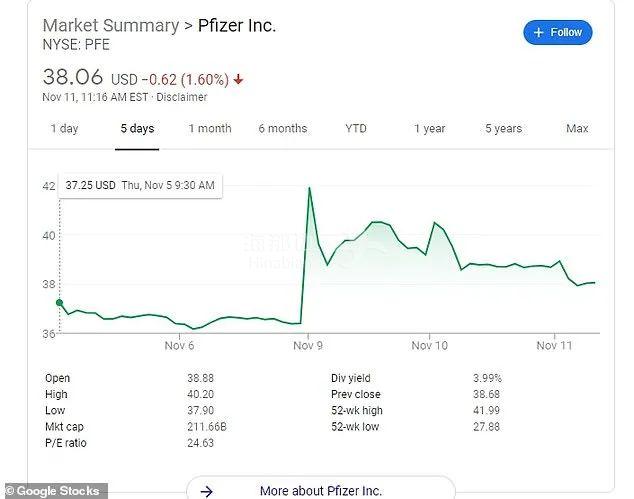Click the red down arrow price indicator
This screenshot has width=634, height=499.
tap(238, 79)
